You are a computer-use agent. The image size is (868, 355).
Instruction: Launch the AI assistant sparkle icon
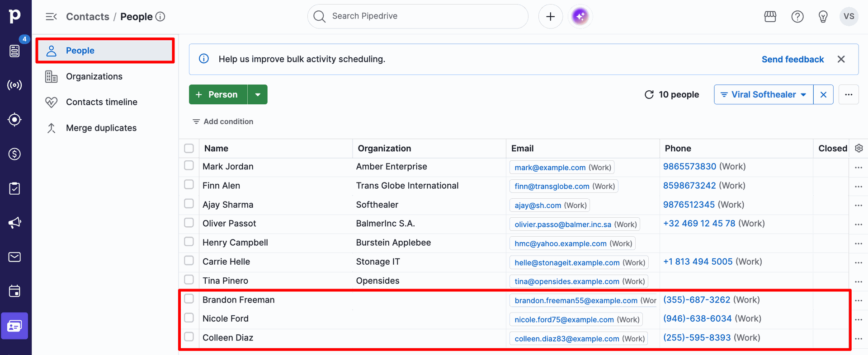click(x=580, y=17)
